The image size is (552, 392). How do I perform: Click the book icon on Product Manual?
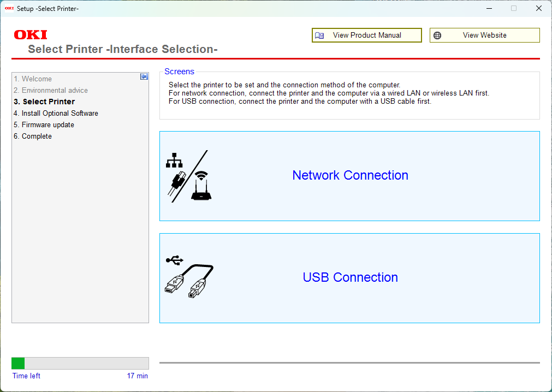pyautogui.click(x=319, y=35)
